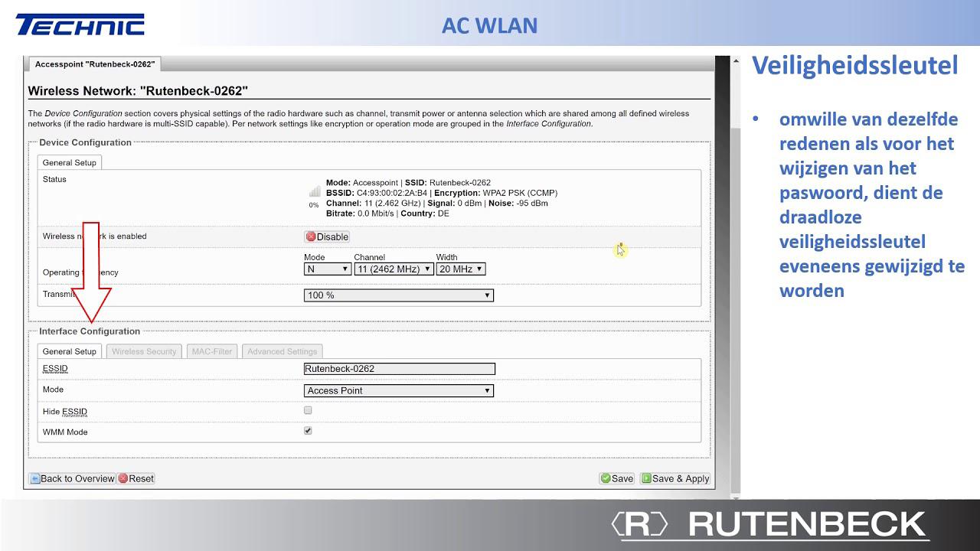Toggle the WMM Mode checkbox

click(x=308, y=431)
